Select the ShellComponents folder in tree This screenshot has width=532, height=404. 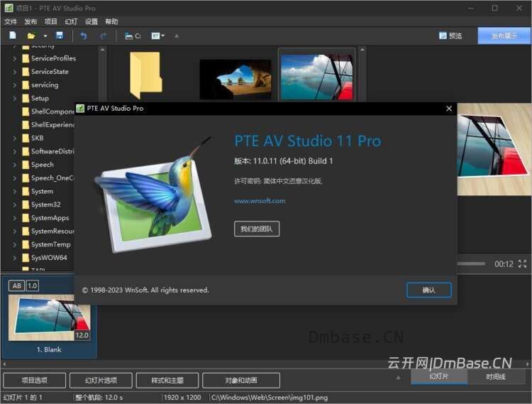(x=52, y=111)
